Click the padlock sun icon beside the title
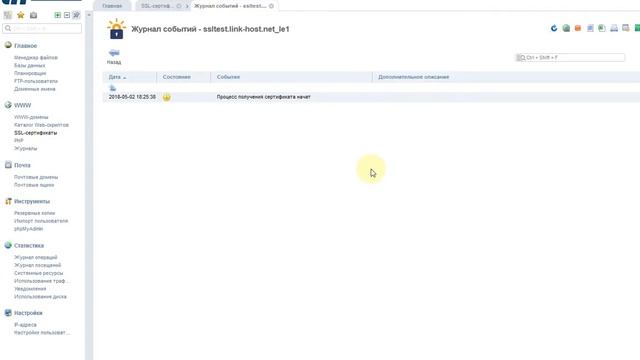This screenshot has height=360, width=640. [116, 29]
